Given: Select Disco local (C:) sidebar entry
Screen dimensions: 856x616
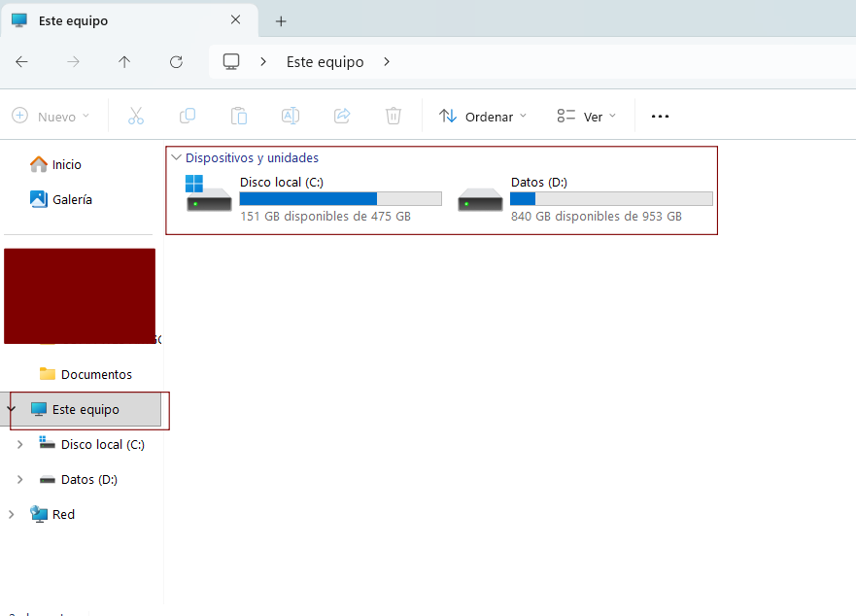Looking at the screenshot, I should pyautogui.click(x=91, y=445).
